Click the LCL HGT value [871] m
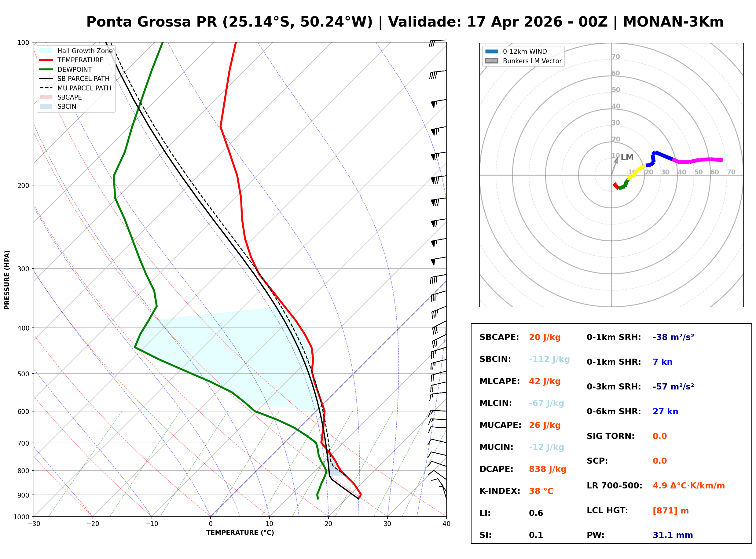The height and width of the screenshot is (559, 756). 670,510
